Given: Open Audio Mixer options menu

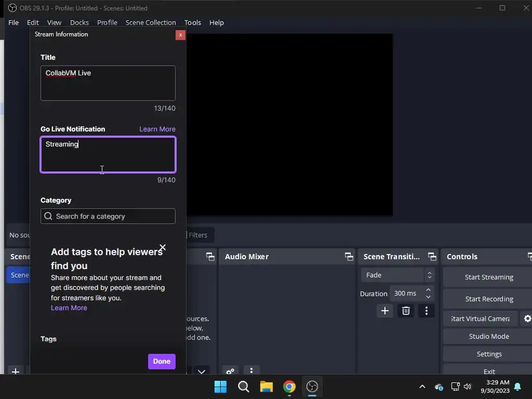Looking at the screenshot, I should 251,370.
